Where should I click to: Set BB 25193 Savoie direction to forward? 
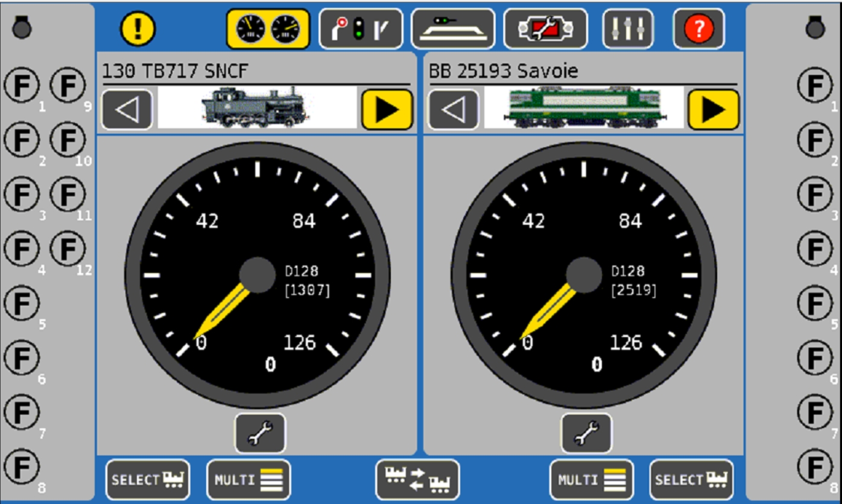pos(713,110)
